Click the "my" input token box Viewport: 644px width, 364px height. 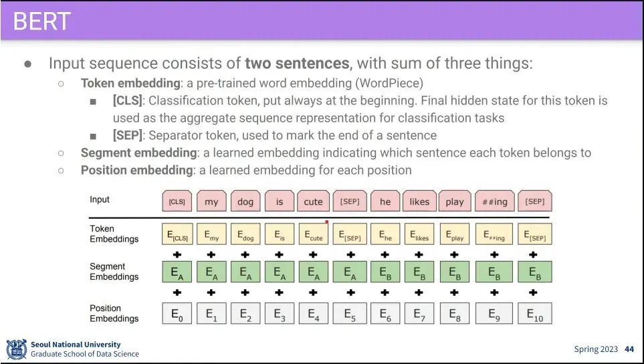(211, 201)
